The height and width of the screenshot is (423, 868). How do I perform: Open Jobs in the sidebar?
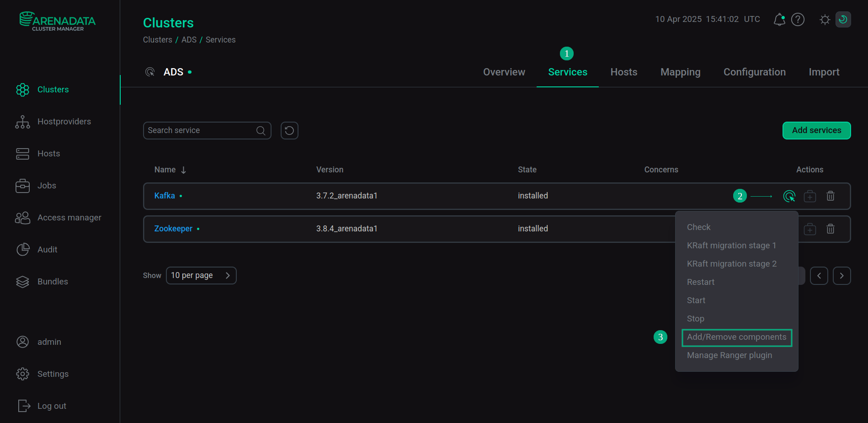(x=47, y=186)
